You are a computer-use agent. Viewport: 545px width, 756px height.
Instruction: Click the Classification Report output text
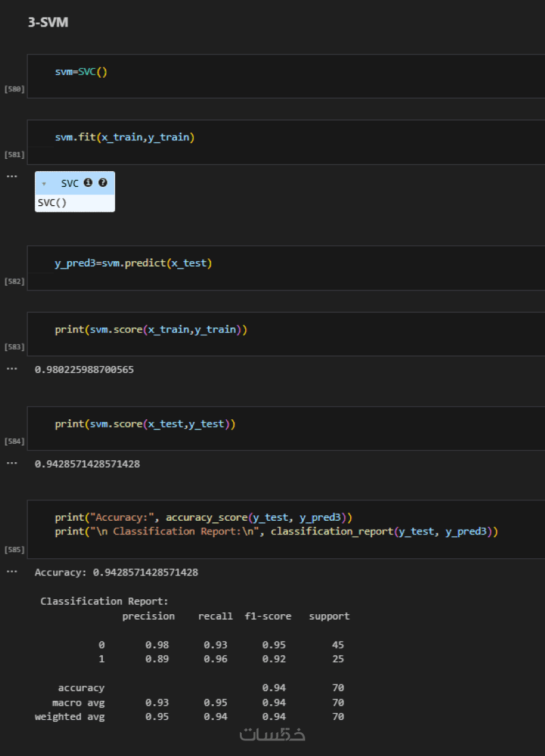click(x=104, y=601)
